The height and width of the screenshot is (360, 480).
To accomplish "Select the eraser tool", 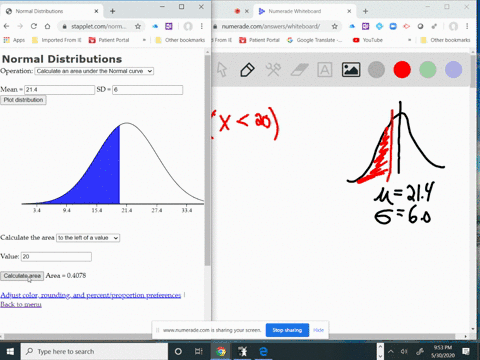I will [x=299, y=70].
